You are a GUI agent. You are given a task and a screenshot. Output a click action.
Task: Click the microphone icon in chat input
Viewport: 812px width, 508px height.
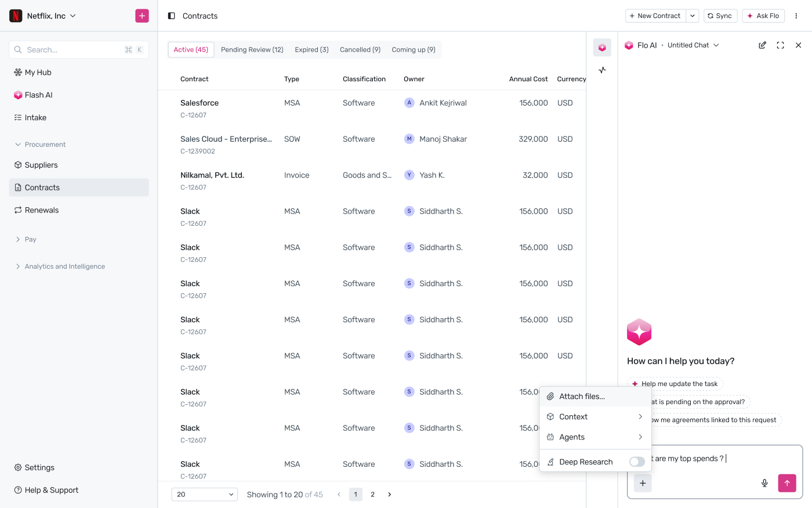pyautogui.click(x=764, y=483)
